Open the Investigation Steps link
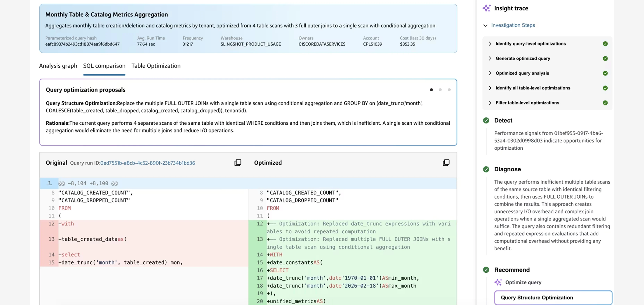 [513, 25]
